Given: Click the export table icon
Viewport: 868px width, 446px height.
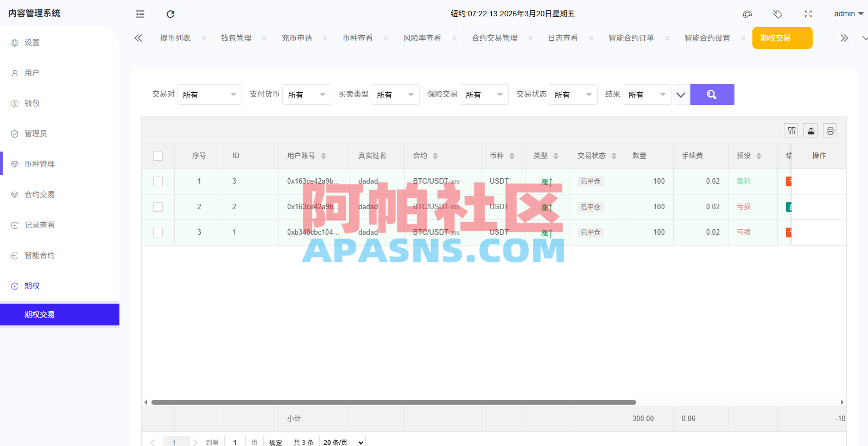Looking at the screenshot, I should [811, 130].
